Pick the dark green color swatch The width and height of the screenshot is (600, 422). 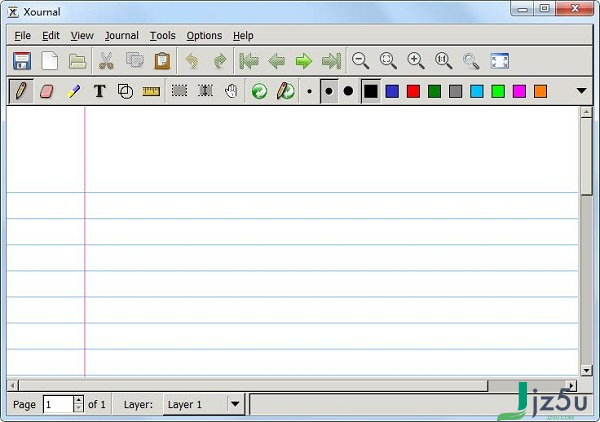[x=434, y=91]
